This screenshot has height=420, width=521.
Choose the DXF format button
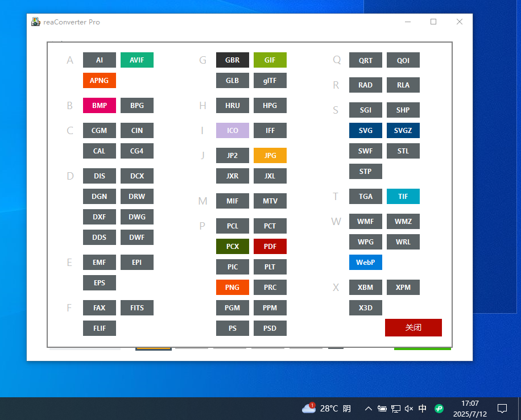100,217
